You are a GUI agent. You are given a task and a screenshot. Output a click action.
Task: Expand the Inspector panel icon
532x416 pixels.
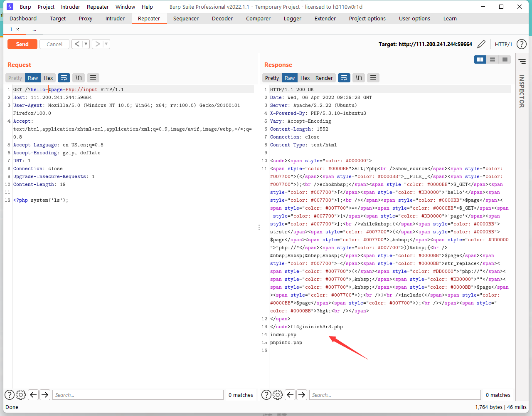point(522,62)
